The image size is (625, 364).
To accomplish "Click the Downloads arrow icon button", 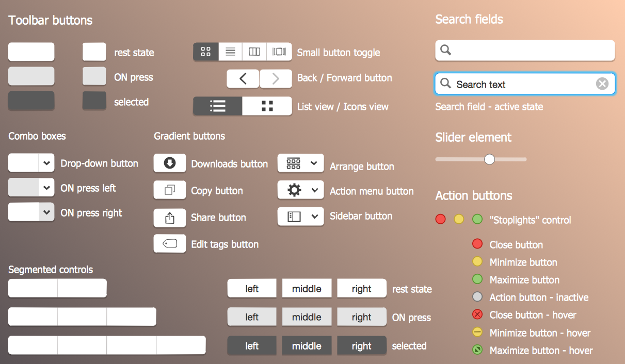I will 170,163.
